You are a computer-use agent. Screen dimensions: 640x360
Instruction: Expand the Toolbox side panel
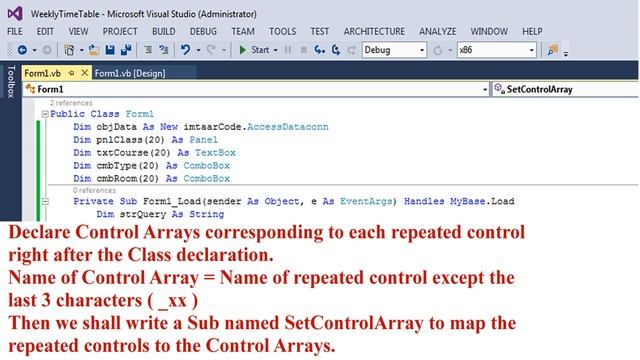coord(11,82)
